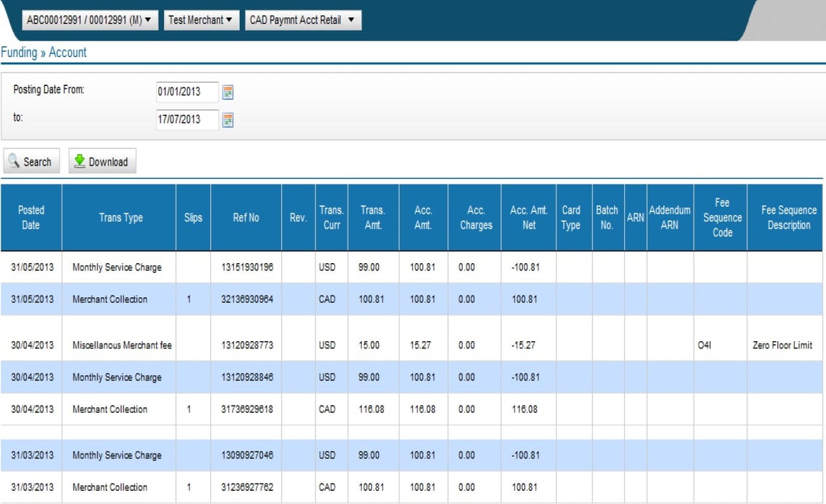The width and height of the screenshot is (826, 504).
Task: Download the account funding report
Action: (x=102, y=161)
